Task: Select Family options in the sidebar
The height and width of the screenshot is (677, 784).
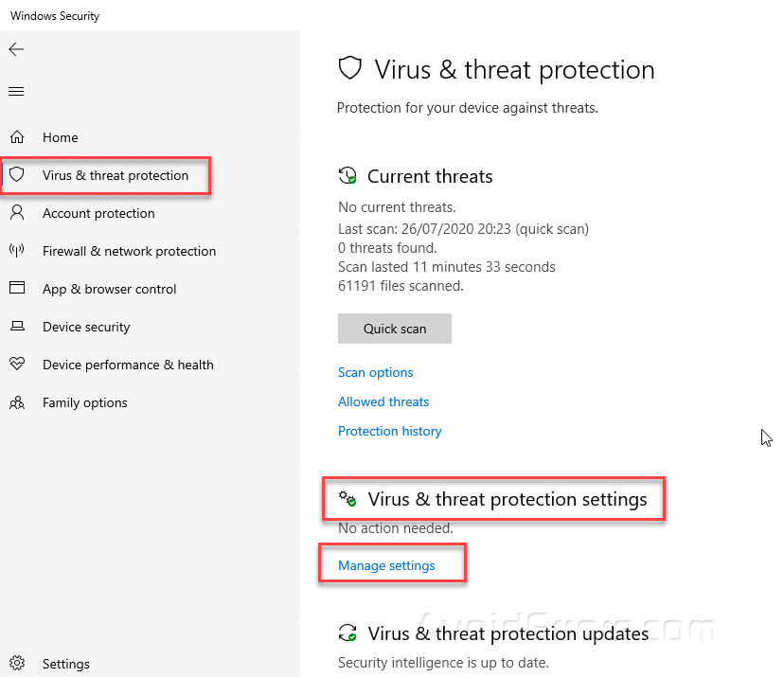Action: (84, 402)
